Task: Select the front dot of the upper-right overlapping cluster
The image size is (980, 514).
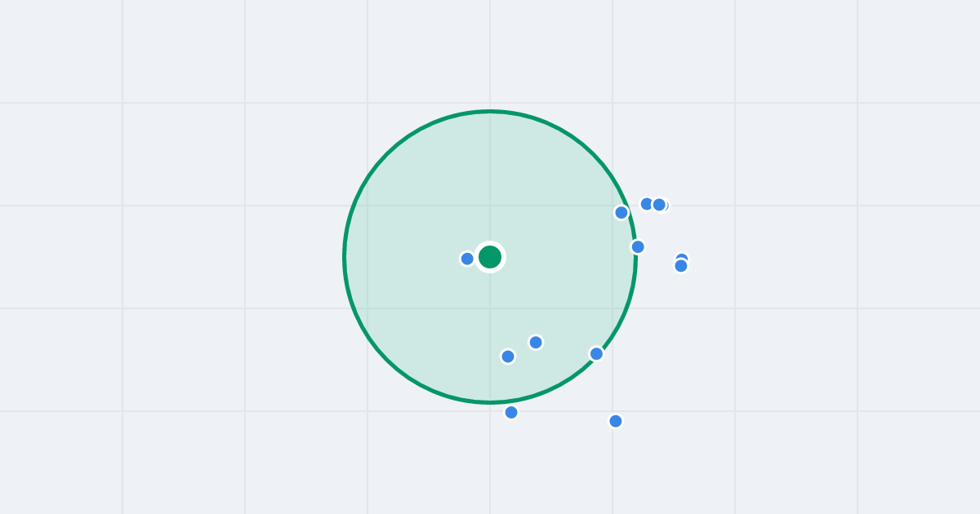Action: coord(659,205)
